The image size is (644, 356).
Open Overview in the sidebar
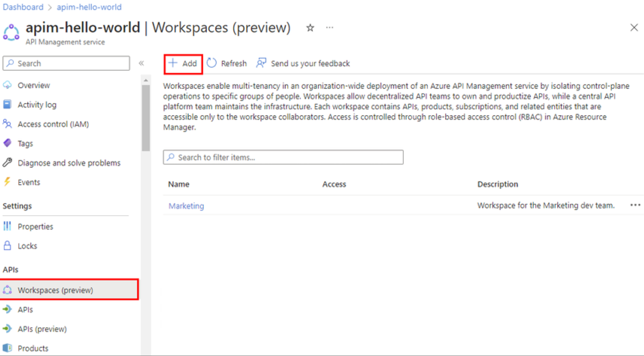(x=33, y=85)
